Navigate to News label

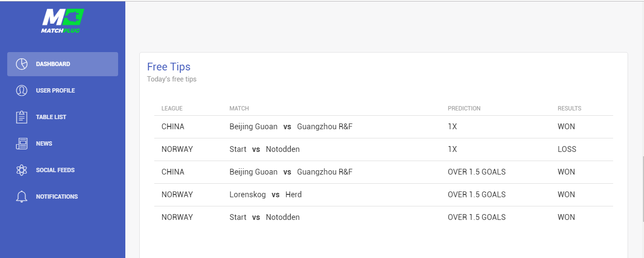[44, 144]
